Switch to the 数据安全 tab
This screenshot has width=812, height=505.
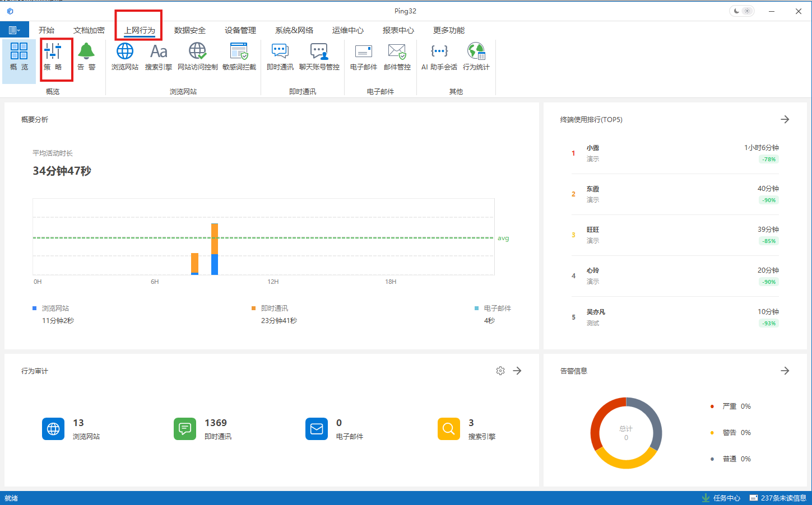189,30
